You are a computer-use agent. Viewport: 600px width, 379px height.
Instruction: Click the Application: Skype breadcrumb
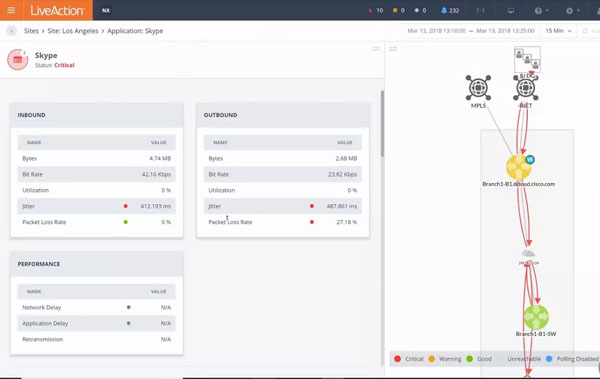click(135, 31)
